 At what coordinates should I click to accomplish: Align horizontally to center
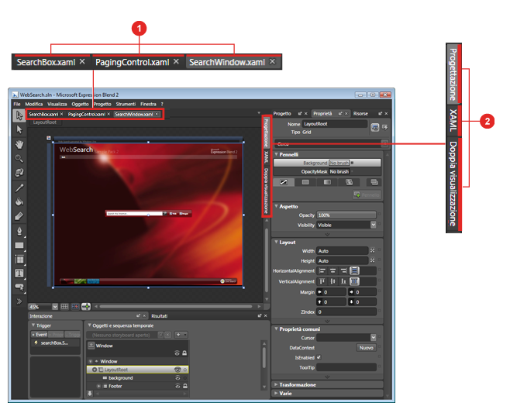click(333, 270)
